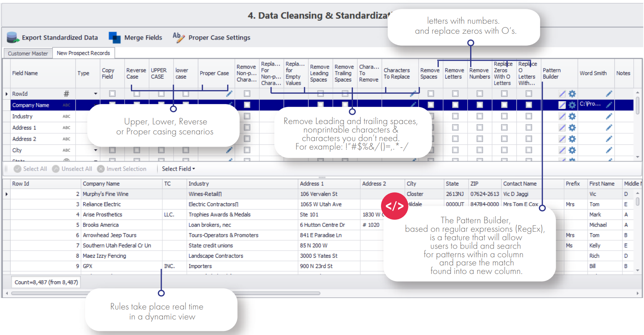Enable Remove Spaces for Company Name

tap(430, 105)
